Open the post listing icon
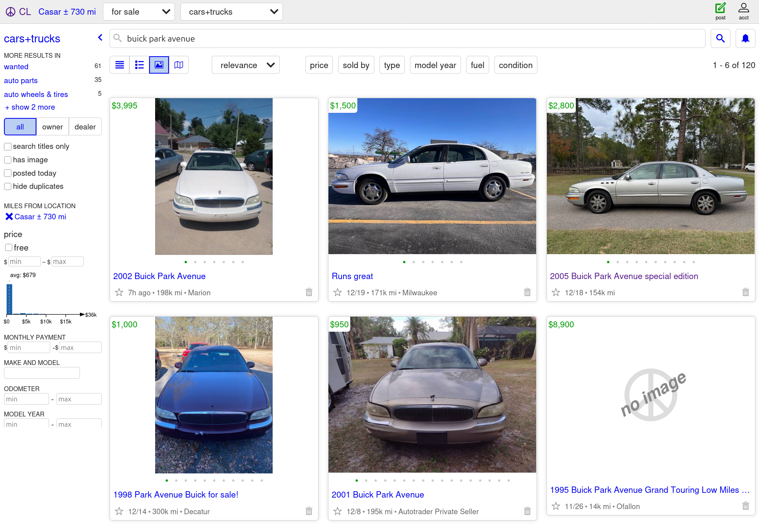 point(720,11)
